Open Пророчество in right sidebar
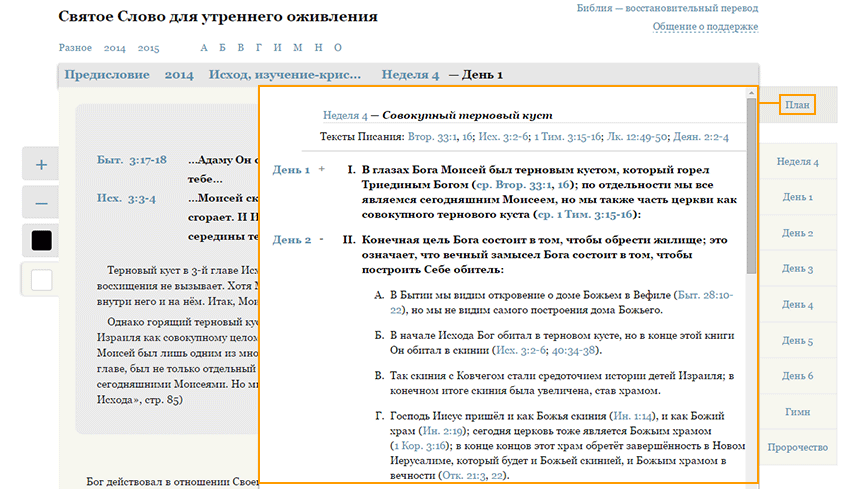The height and width of the screenshot is (489, 865). click(x=798, y=448)
